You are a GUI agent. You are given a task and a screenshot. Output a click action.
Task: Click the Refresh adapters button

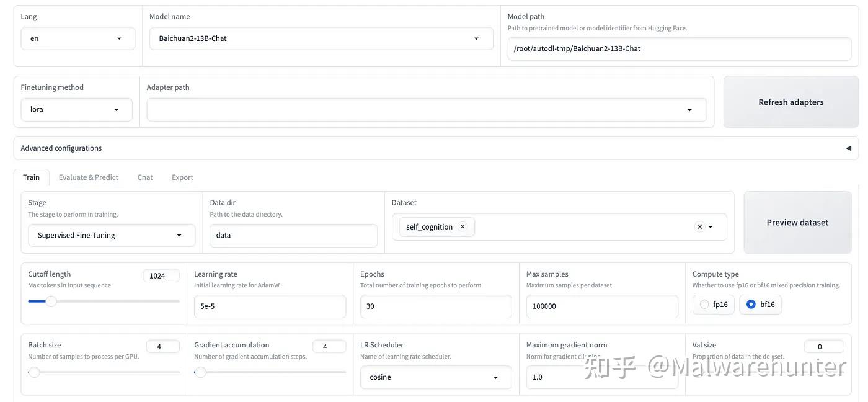[x=791, y=101]
